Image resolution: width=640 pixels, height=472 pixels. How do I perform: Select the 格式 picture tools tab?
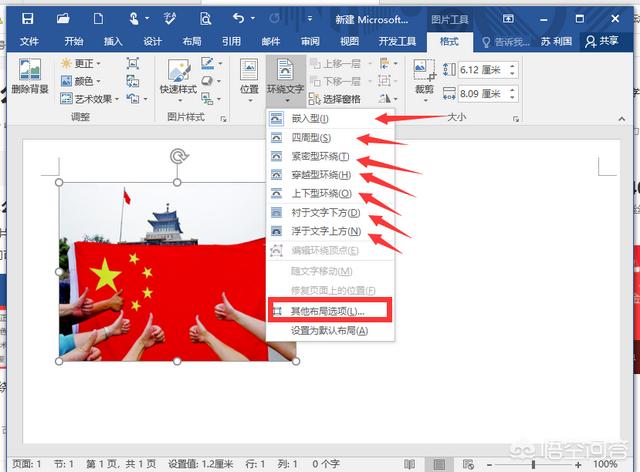(x=449, y=41)
